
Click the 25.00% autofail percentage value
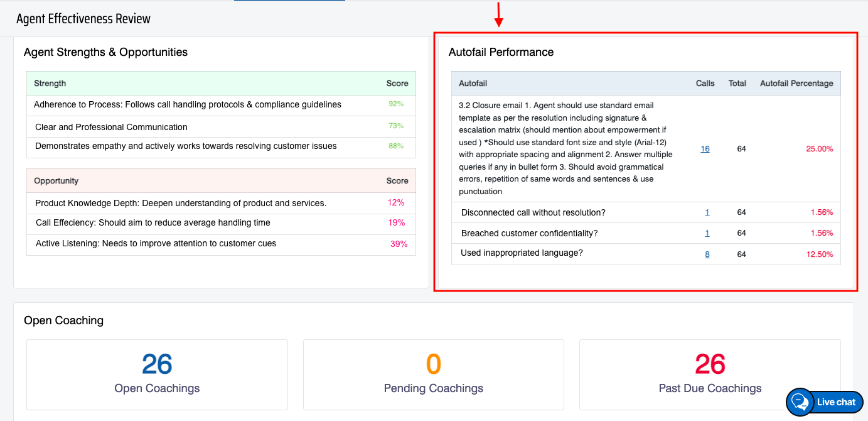pos(819,149)
